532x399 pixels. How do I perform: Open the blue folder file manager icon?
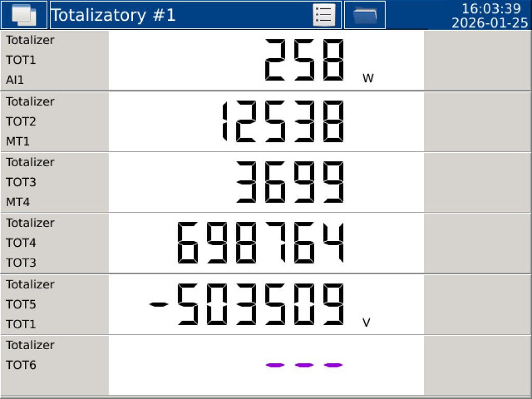(365, 15)
